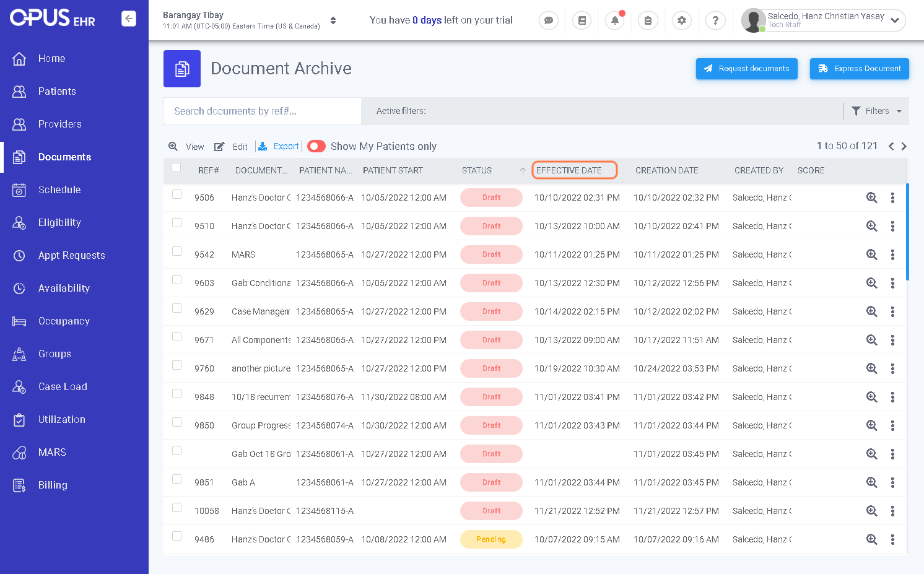The width and height of the screenshot is (924, 574).
Task: Check the box for document 9506
Action: [177, 194]
